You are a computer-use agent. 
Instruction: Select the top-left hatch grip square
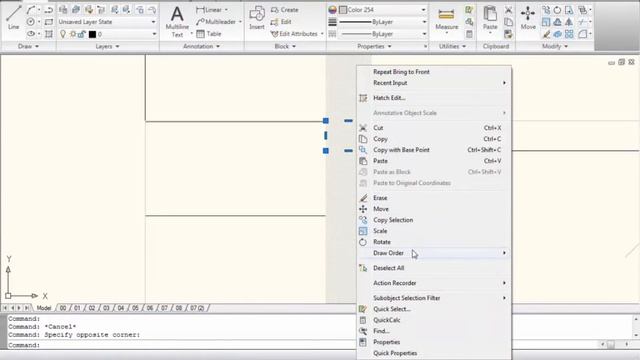click(326, 120)
